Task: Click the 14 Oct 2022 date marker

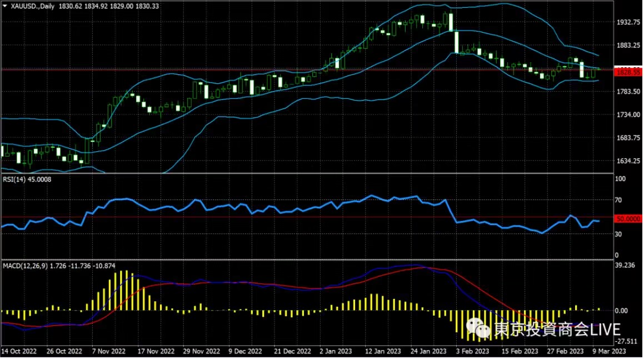Action: pos(19,351)
